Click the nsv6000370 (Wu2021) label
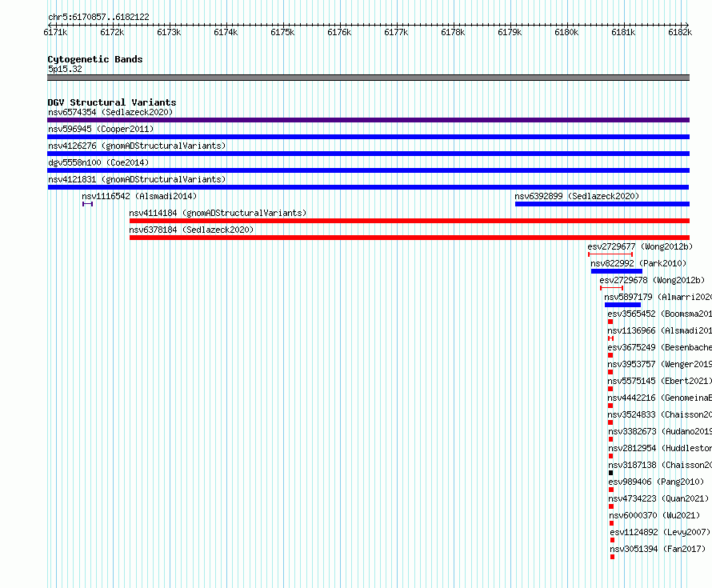The width and height of the screenshot is (712, 588). pos(654,515)
